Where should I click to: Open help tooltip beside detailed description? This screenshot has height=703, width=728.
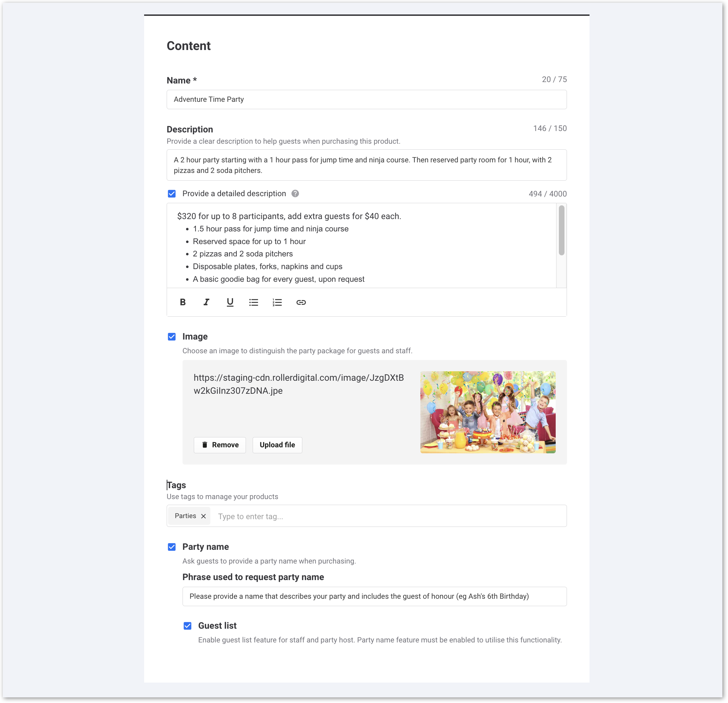[x=295, y=193]
